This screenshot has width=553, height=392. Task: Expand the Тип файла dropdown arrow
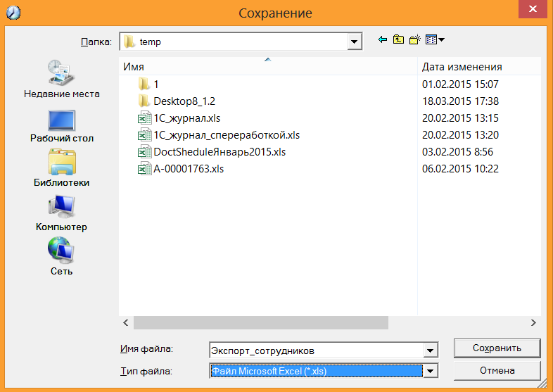[431, 371]
